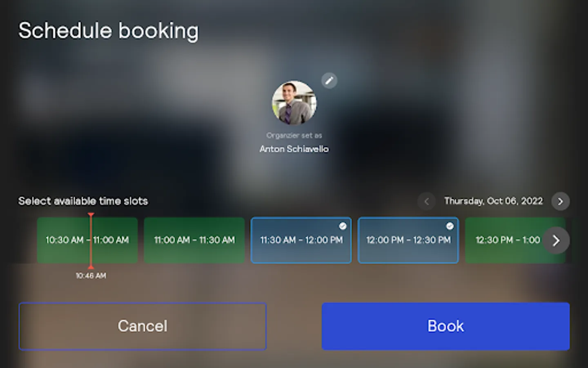
Task: Go to previous day arrow icon
Action: (x=426, y=201)
